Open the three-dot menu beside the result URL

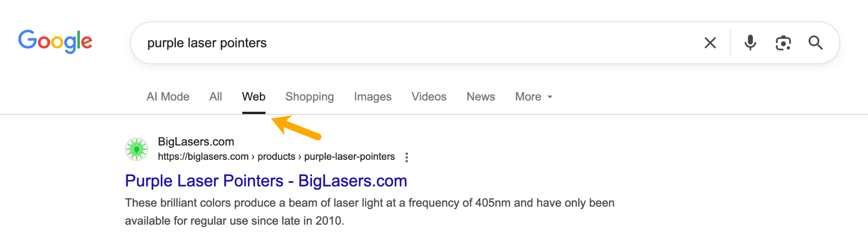click(407, 156)
